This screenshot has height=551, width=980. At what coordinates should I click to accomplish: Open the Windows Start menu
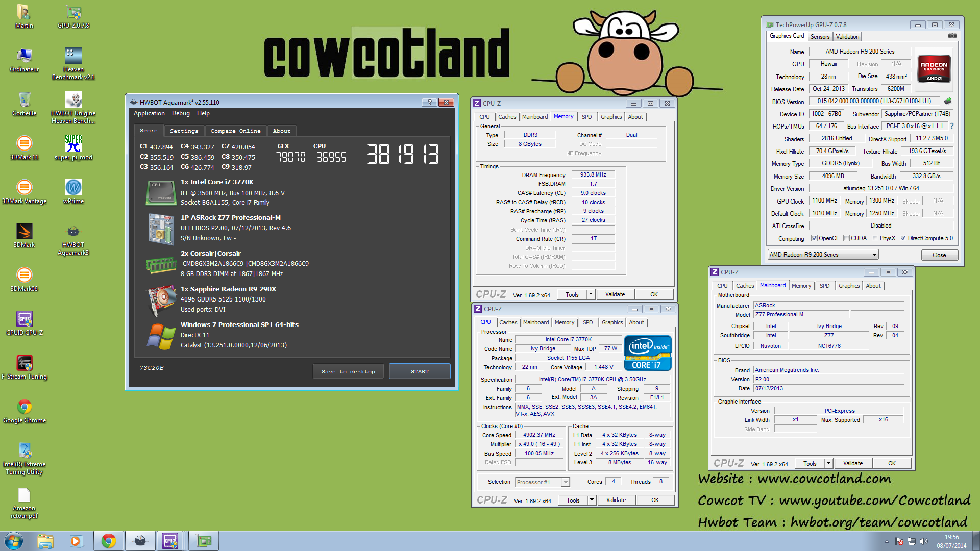14,541
